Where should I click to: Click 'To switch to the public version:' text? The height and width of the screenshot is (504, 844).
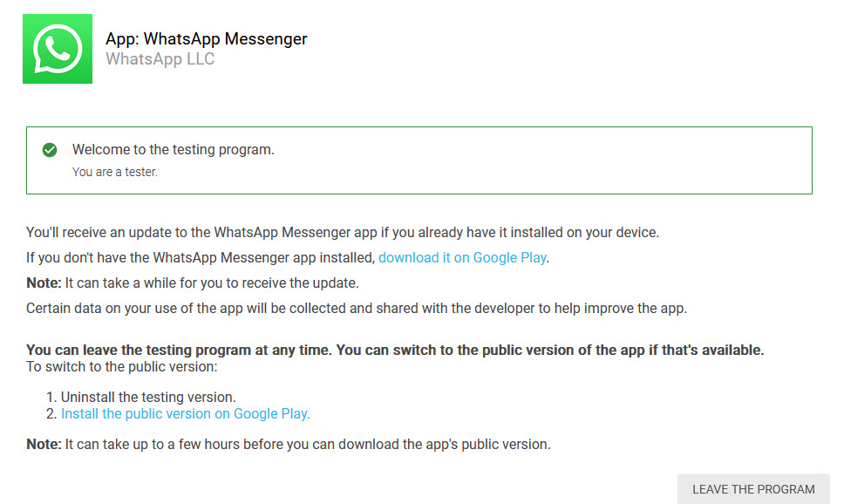click(122, 367)
